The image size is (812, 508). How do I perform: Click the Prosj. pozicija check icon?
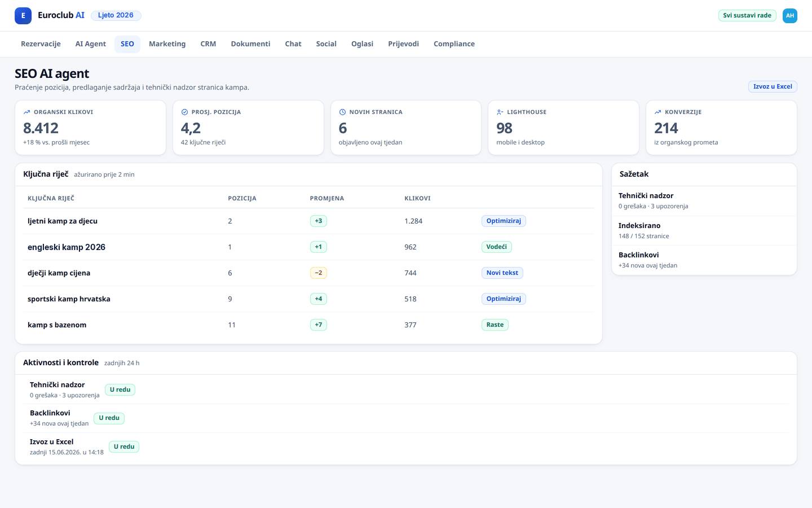(184, 112)
